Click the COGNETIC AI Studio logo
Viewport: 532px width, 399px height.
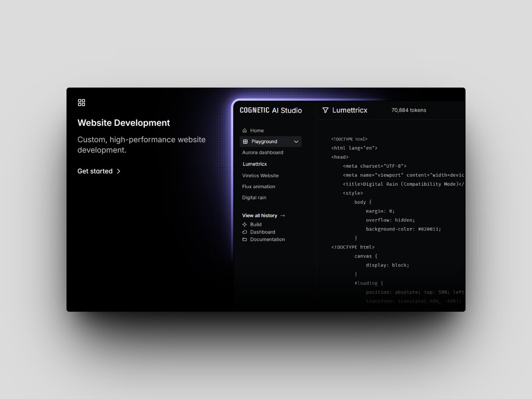(271, 110)
